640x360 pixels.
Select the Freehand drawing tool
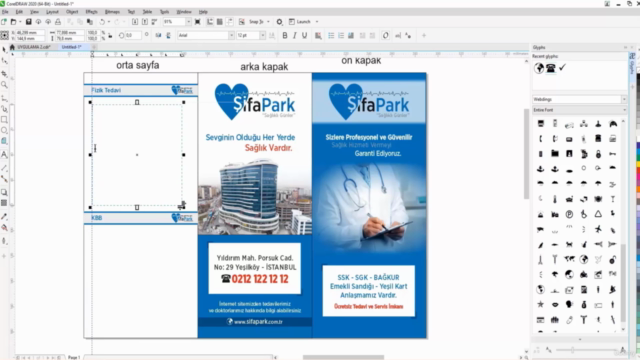tap(4, 98)
